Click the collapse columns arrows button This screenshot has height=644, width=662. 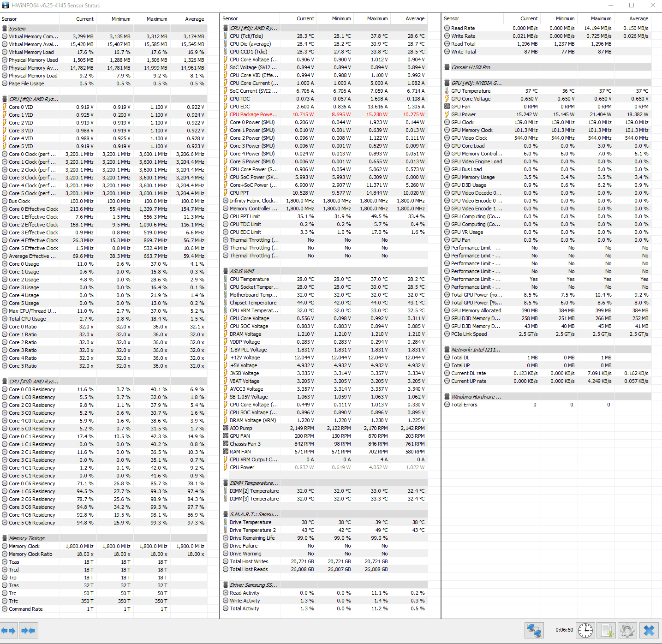point(28,630)
